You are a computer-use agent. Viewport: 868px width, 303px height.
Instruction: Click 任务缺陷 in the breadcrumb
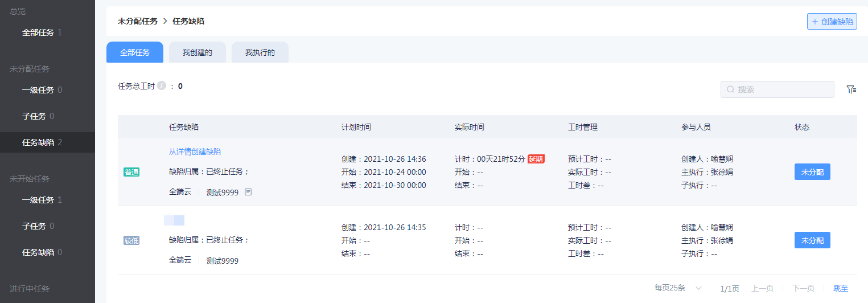click(x=188, y=21)
